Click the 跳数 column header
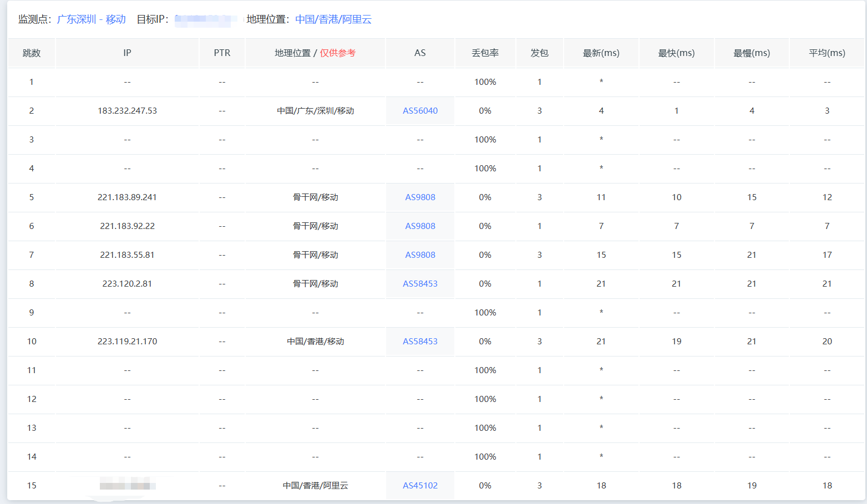 32,53
